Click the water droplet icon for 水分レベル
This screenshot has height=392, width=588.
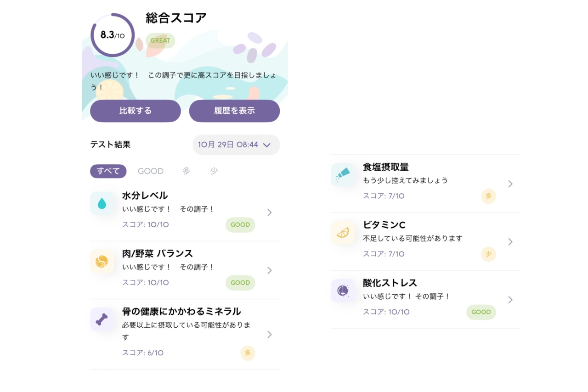102,203
